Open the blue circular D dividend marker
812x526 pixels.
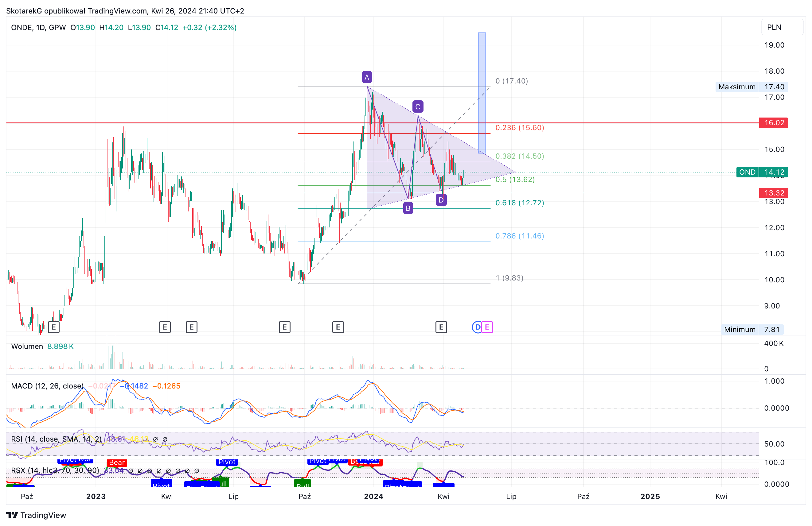coord(478,327)
